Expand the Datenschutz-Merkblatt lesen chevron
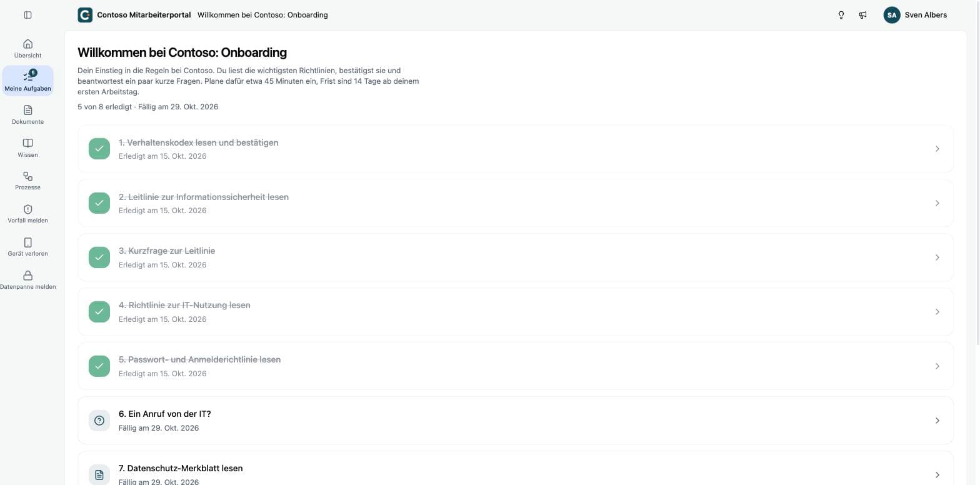The image size is (980, 485). [x=937, y=475]
